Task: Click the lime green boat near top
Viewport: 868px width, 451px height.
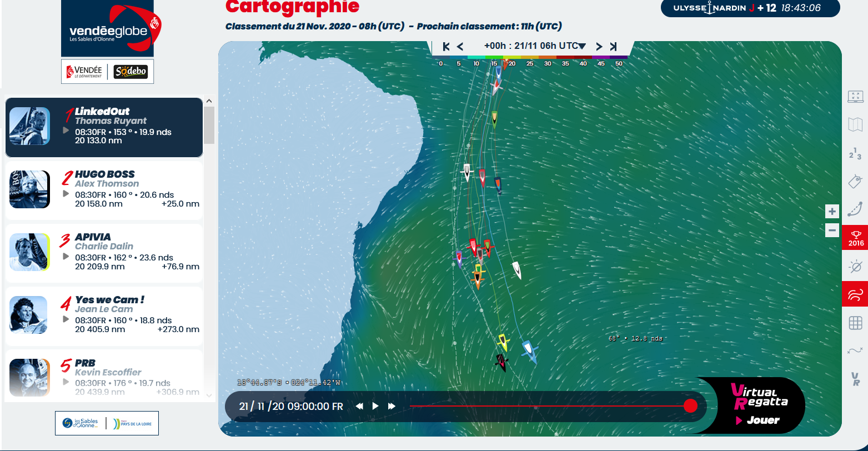Action: [494, 119]
